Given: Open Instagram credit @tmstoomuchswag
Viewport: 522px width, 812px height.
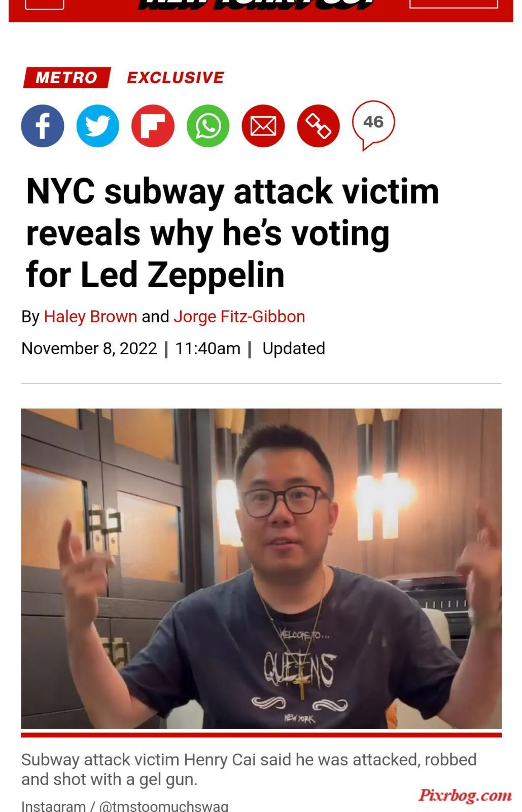Looking at the screenshot, I should [125, 806].
